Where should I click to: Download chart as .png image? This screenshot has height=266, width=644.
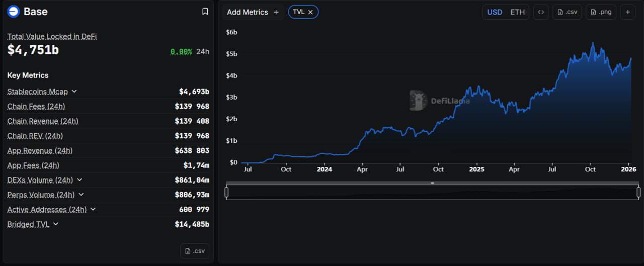point(601,12)
